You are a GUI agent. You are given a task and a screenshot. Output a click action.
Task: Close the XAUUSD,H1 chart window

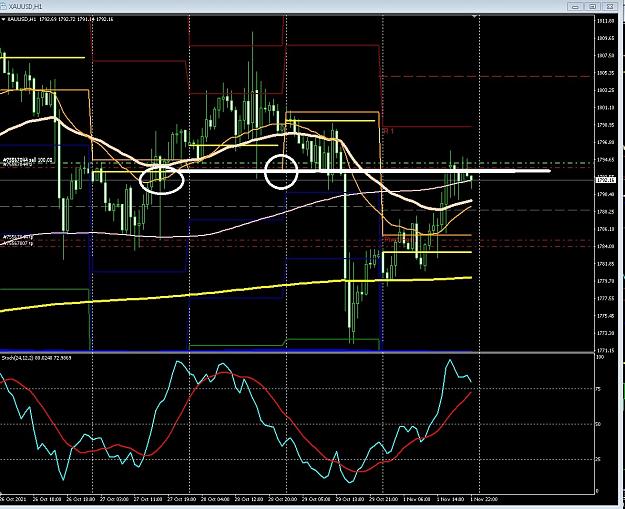click(x=610, y=7)
